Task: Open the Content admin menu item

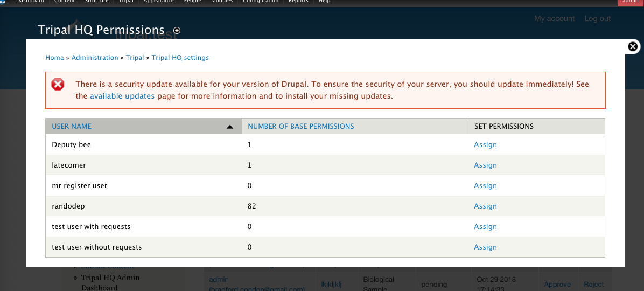Action: (65, 1)
